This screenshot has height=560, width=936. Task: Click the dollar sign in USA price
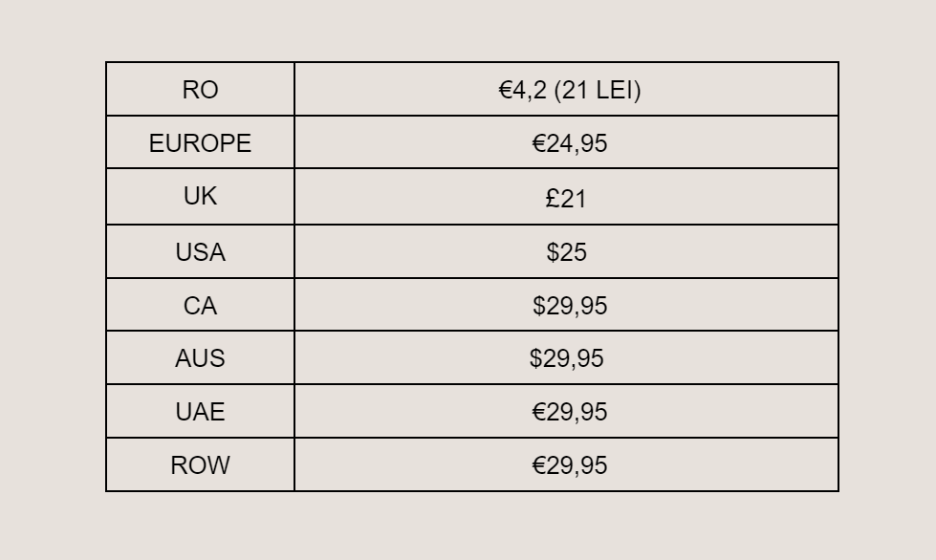point(553,251)
